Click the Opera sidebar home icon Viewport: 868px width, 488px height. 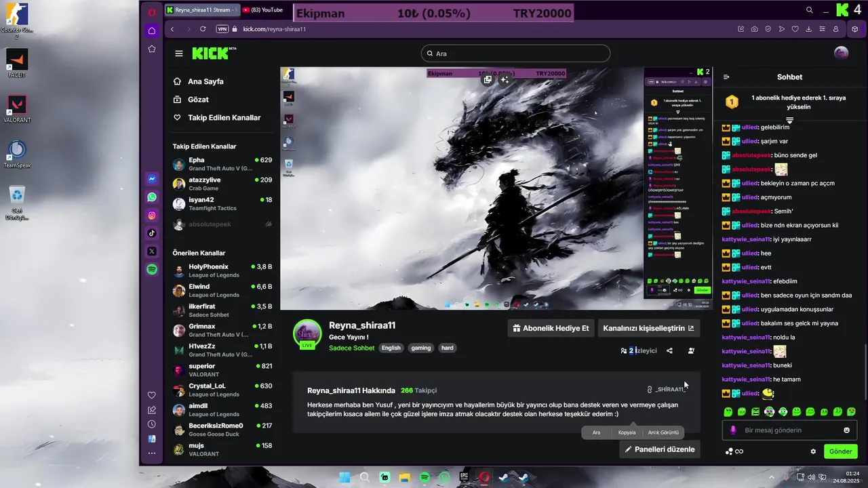coord(152,30)
